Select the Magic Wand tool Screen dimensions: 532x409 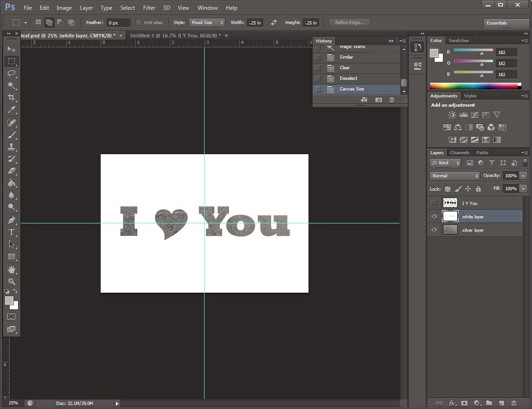12,85
